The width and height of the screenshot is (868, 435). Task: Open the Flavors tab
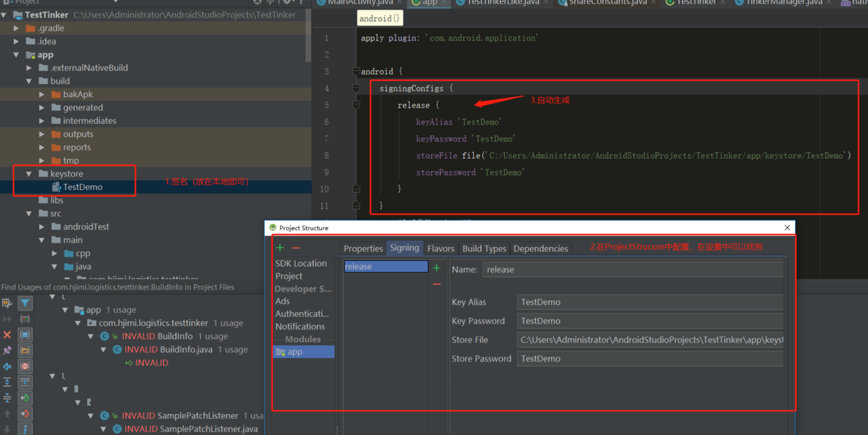(441, 248)
